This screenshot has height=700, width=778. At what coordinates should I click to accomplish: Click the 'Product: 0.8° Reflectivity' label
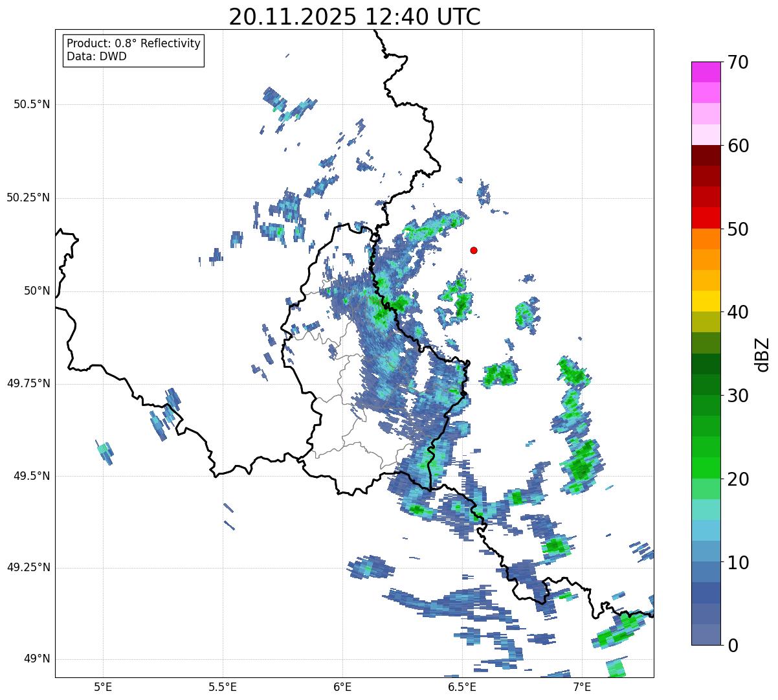pos(134,43)
